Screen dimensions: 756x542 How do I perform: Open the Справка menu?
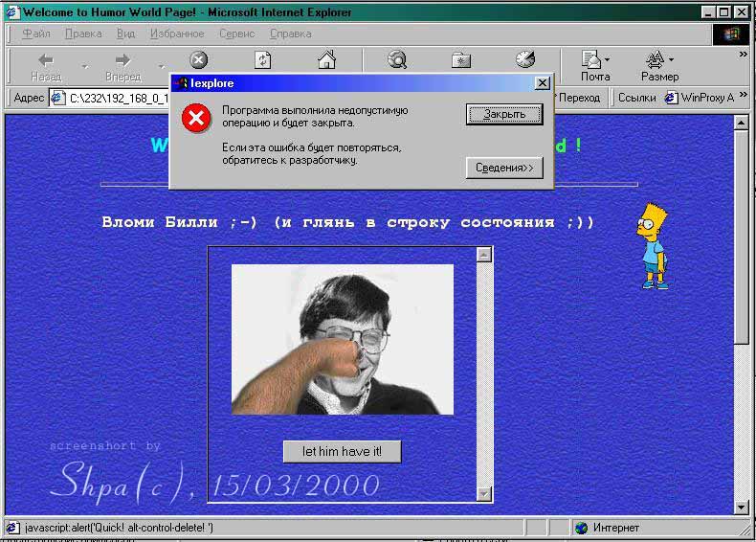pyautogui.click(x=290, y=34)
